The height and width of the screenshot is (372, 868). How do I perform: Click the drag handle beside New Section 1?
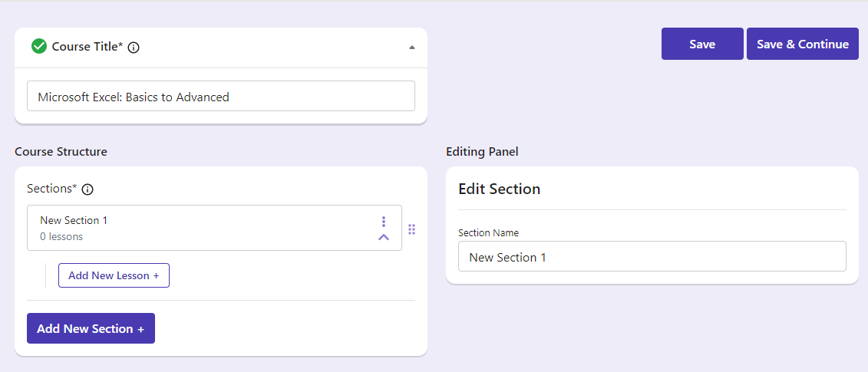tap(411, 229)
